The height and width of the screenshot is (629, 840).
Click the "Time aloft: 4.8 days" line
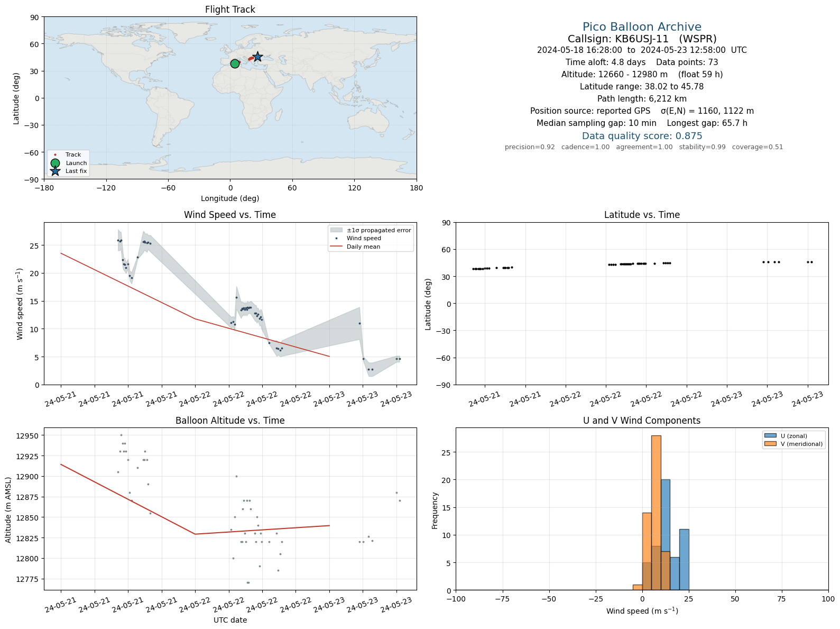642,62
